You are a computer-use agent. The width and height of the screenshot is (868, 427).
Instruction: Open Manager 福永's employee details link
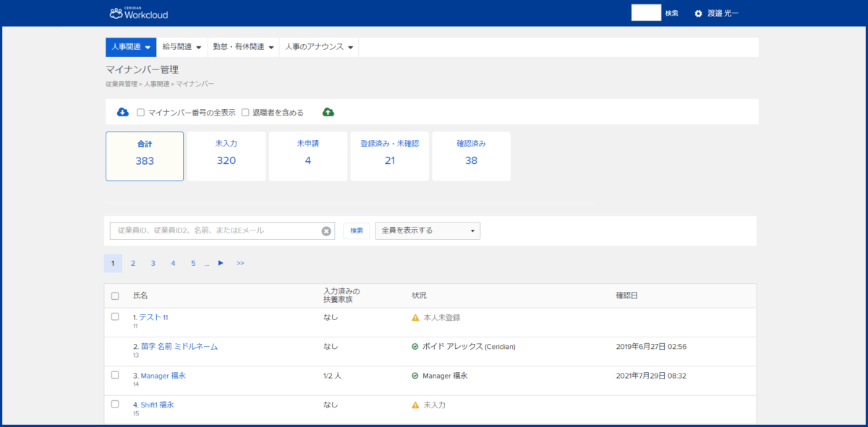click(x=161, y=375)
